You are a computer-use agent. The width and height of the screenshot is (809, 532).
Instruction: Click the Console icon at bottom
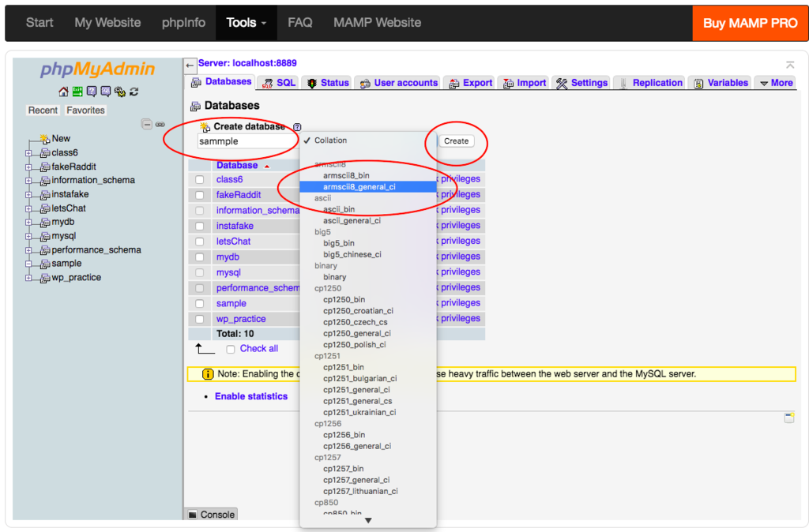[x=193, y=515]
